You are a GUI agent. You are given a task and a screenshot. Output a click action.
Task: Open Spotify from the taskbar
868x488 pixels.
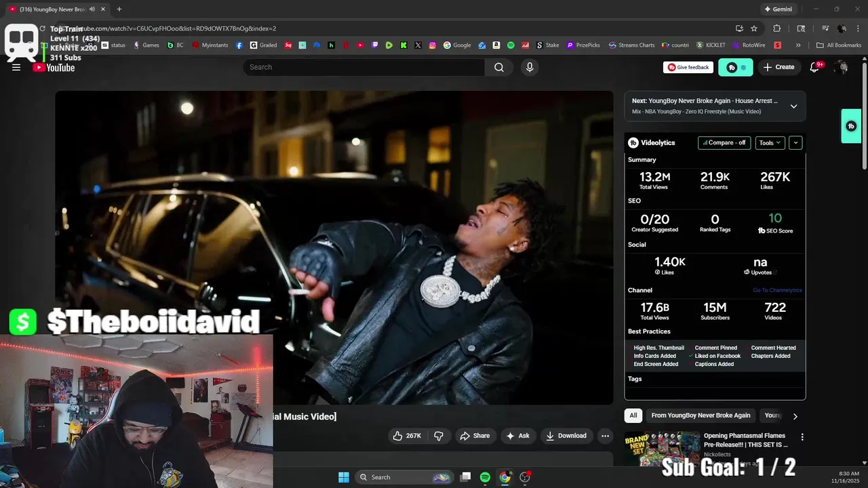(485, 477)
